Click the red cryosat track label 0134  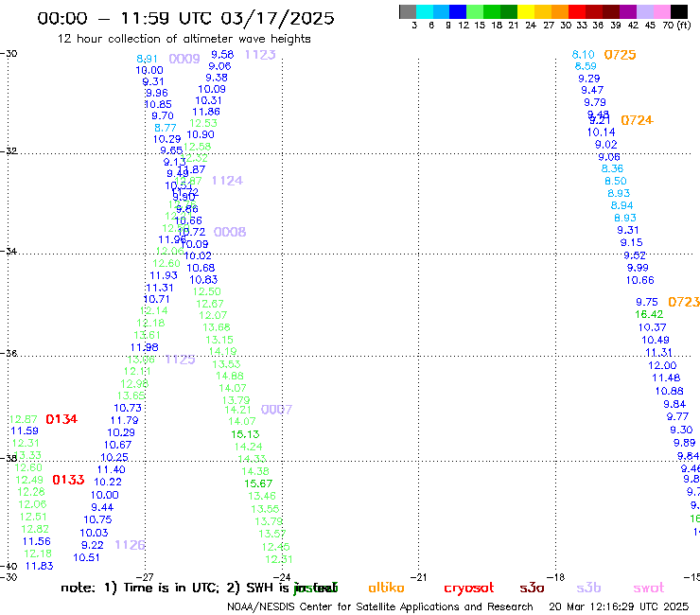tap(61, 419)
